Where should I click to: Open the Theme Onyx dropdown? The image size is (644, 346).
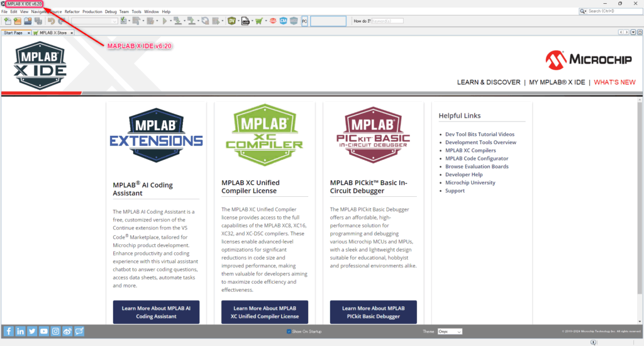point(450,332)
